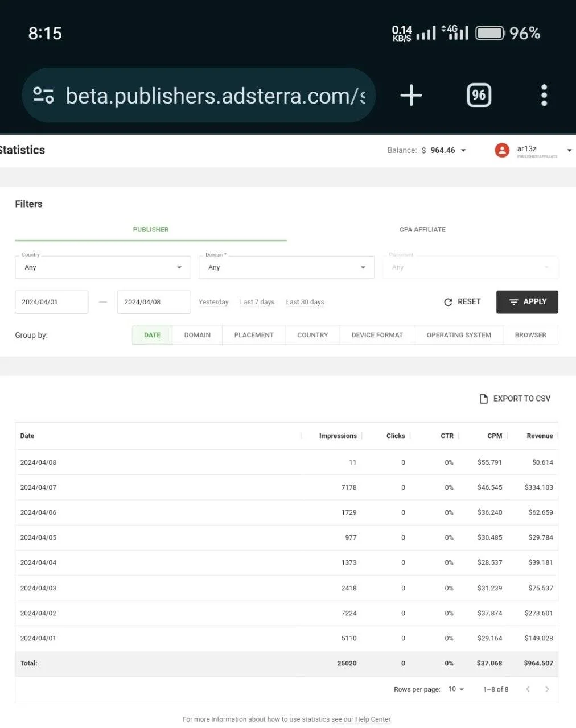
Task: Sort by the Date column header
Action: [x=27, y=436]
